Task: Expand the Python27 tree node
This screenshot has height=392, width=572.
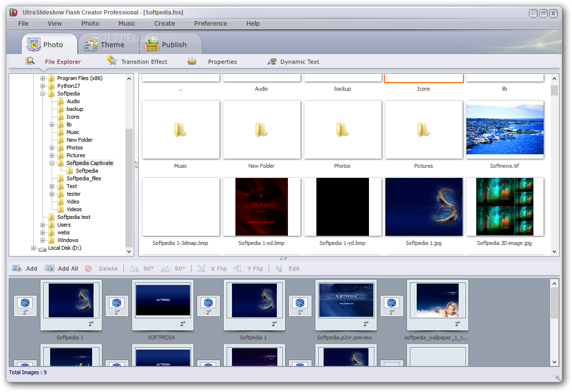Action: 42,86
